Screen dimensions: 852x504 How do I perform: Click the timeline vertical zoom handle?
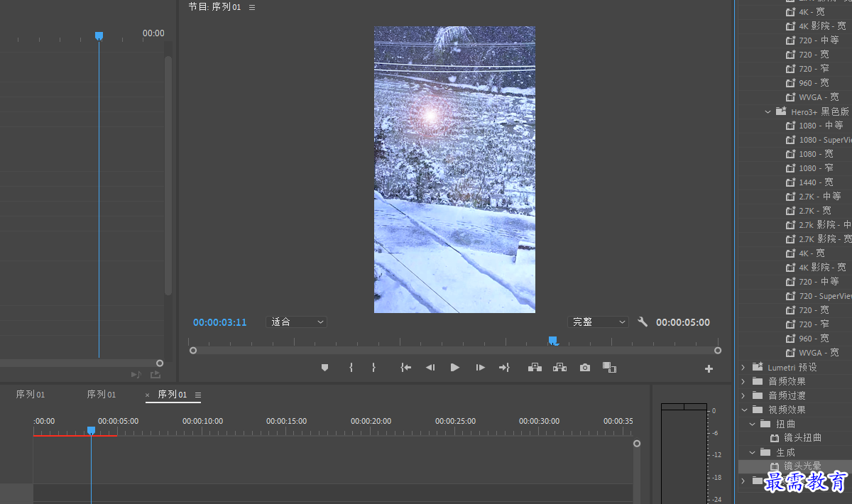[x=637, y=444]
